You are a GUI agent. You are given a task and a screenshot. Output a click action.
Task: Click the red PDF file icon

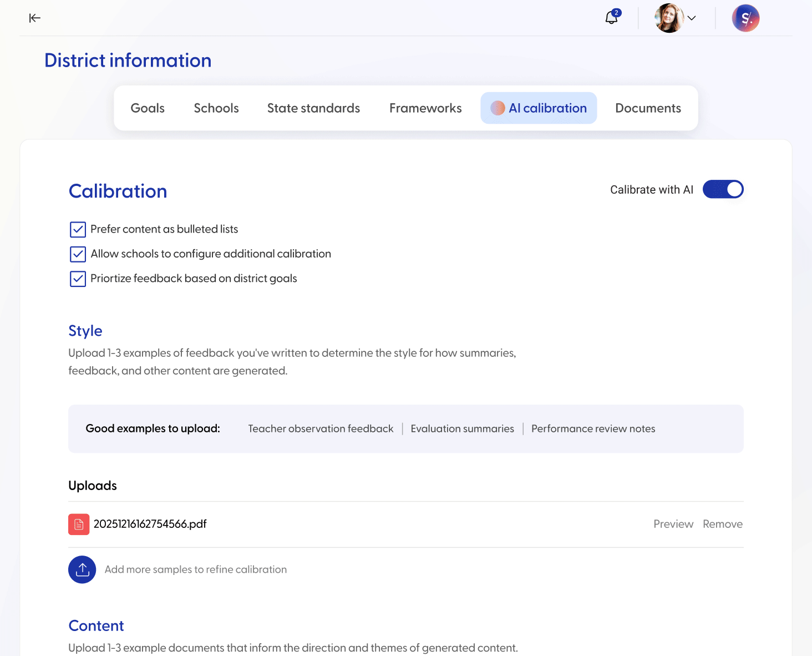(79, 524)
